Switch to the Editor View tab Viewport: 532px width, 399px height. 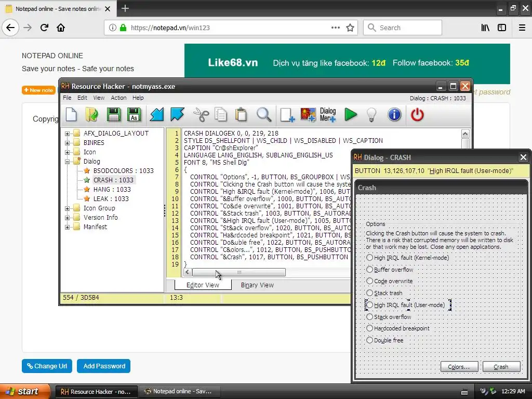pos(203,285)
